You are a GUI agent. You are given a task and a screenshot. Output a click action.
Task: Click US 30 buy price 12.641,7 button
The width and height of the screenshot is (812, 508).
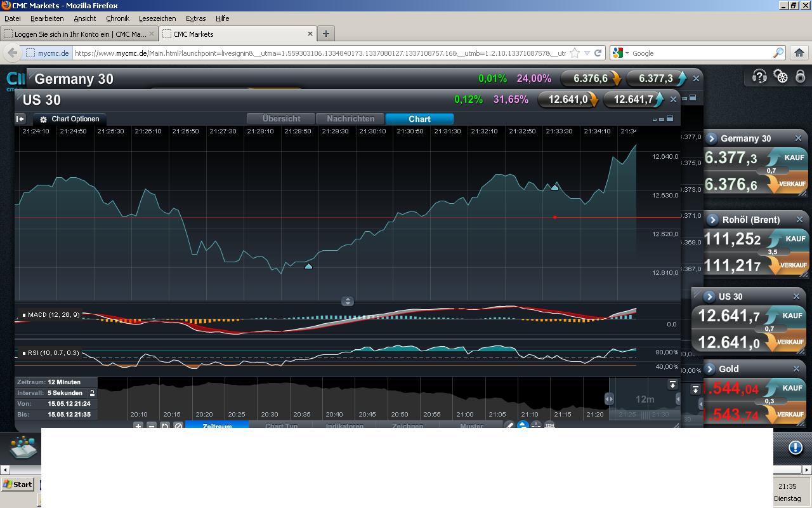[634, 99]
